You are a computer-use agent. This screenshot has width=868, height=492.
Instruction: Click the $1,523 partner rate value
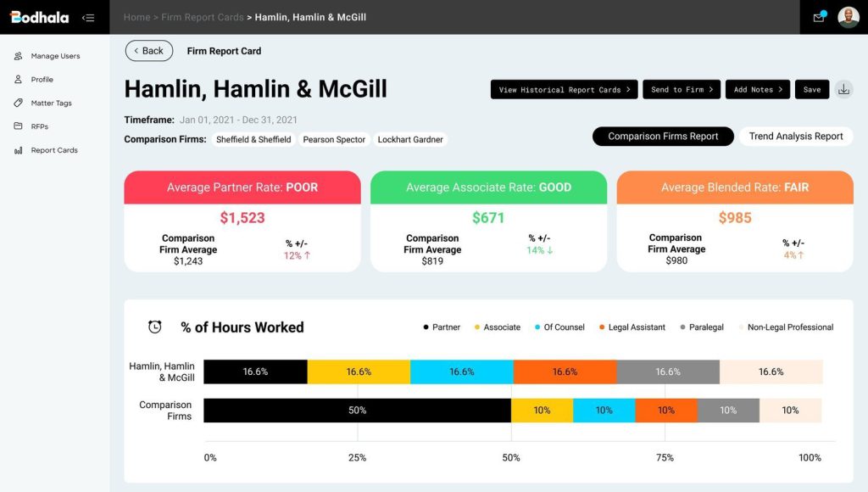coord(242,218)
